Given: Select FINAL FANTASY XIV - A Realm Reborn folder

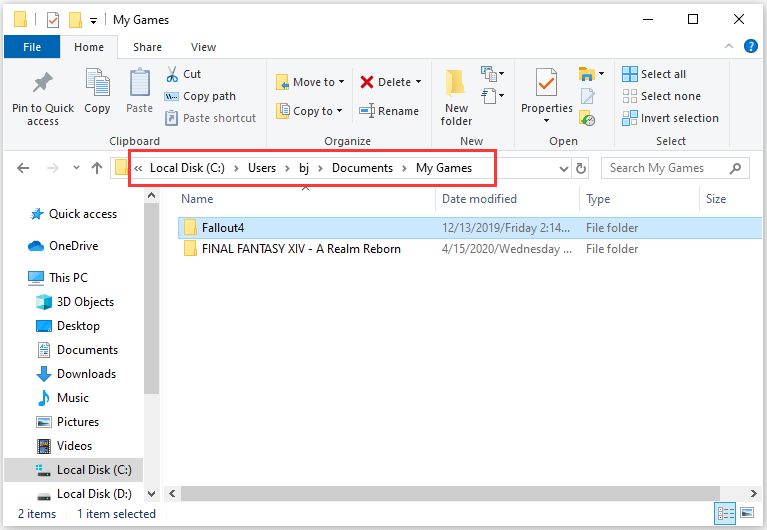Looking at the screenshot, I should tap(470, 249).
